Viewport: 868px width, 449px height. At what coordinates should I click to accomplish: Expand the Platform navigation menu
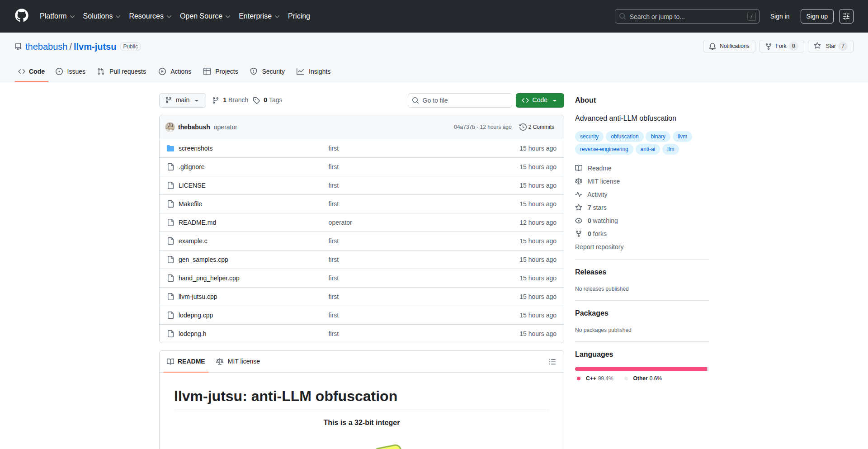(x=57, y=16)
